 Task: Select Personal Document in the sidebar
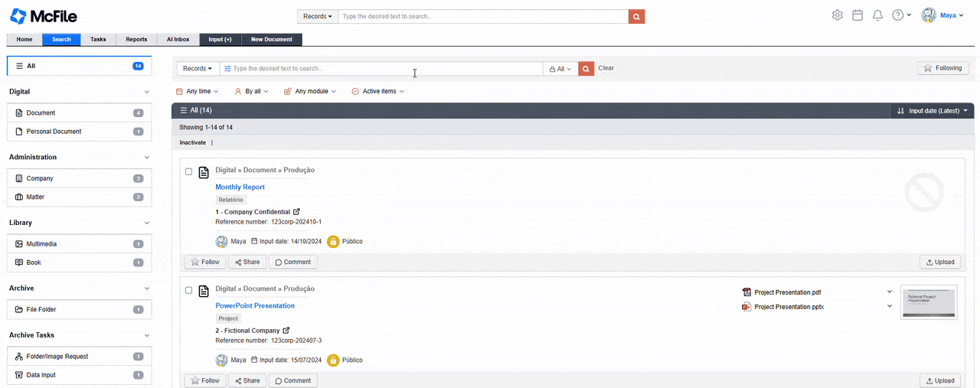(54, 132)
